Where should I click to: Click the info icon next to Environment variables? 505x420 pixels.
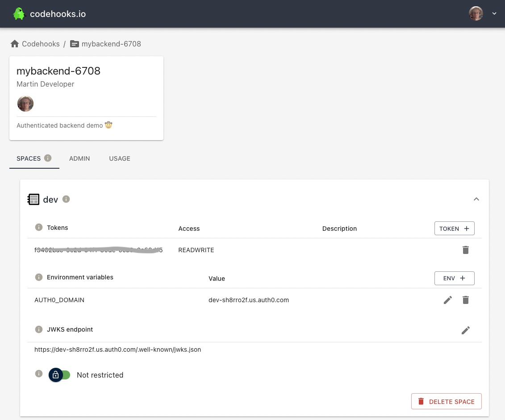click(39, 277)
